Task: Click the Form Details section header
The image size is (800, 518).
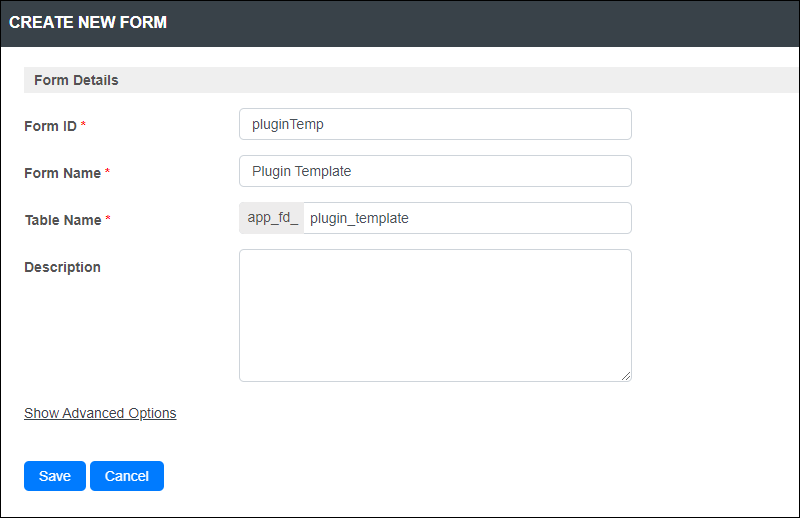Action: click(x=411, y=80)
